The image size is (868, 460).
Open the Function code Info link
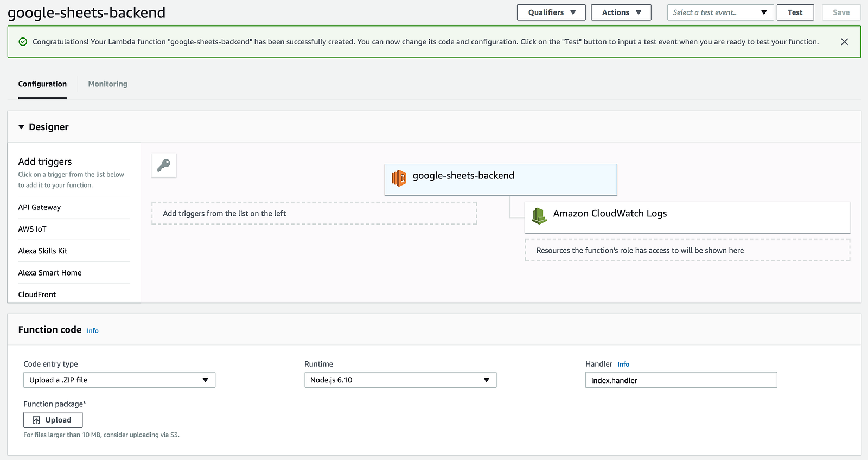[x=93, y=331]
